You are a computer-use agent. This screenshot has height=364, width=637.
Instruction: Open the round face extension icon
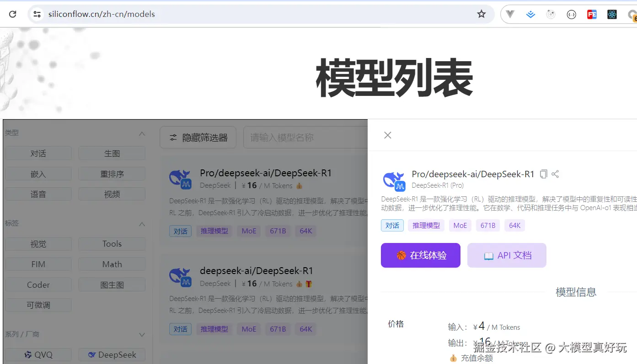[x=551, y=15]
